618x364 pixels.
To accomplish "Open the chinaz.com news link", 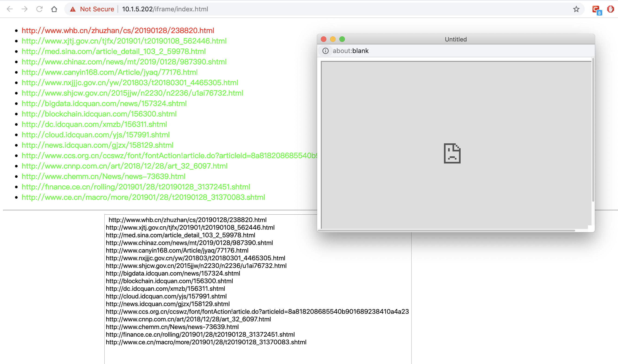I will coord(124,62).
